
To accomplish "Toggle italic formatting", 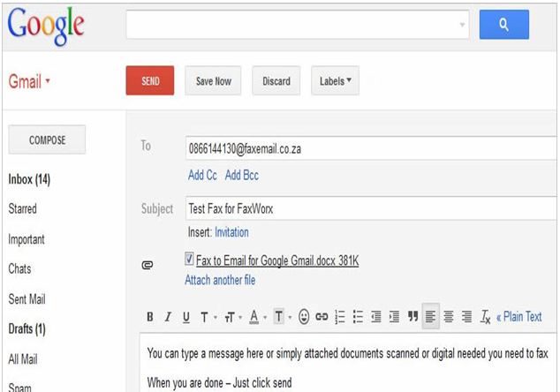I will pos(168,317).
